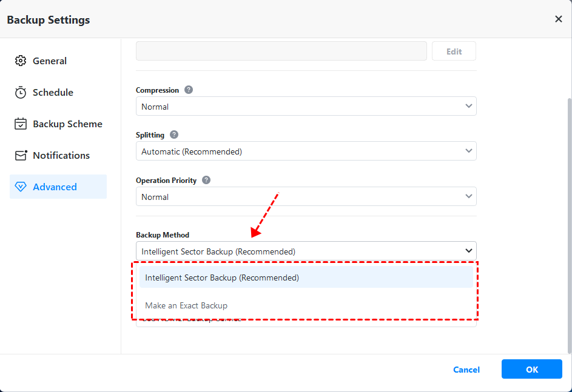Expand the Splitting dropdown

click(x=306, y=151)
